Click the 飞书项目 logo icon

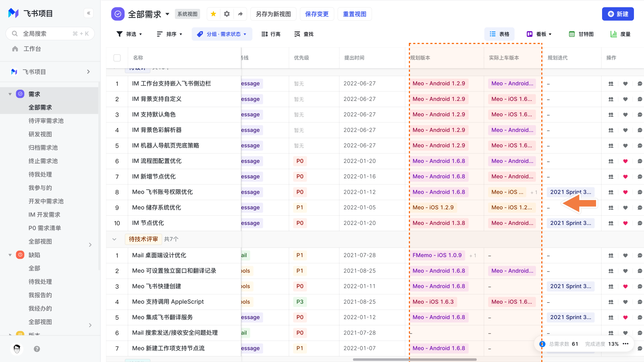pos(13,13)
